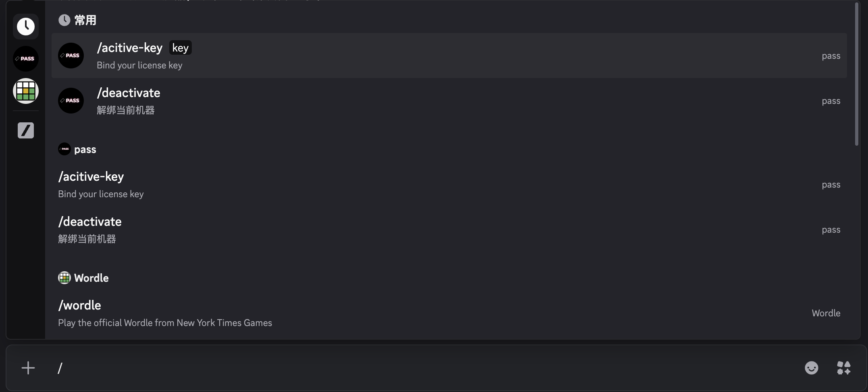The height and width of the screenshot is (392, 868).
Task: Open built-in slash commands icon in sidebar
Action: point(26,130)
